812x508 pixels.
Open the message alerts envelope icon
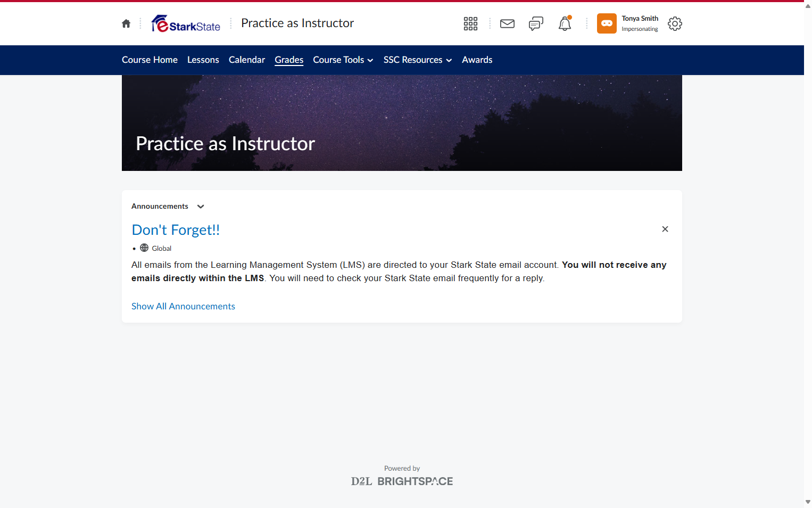click(x=508, y=23)
